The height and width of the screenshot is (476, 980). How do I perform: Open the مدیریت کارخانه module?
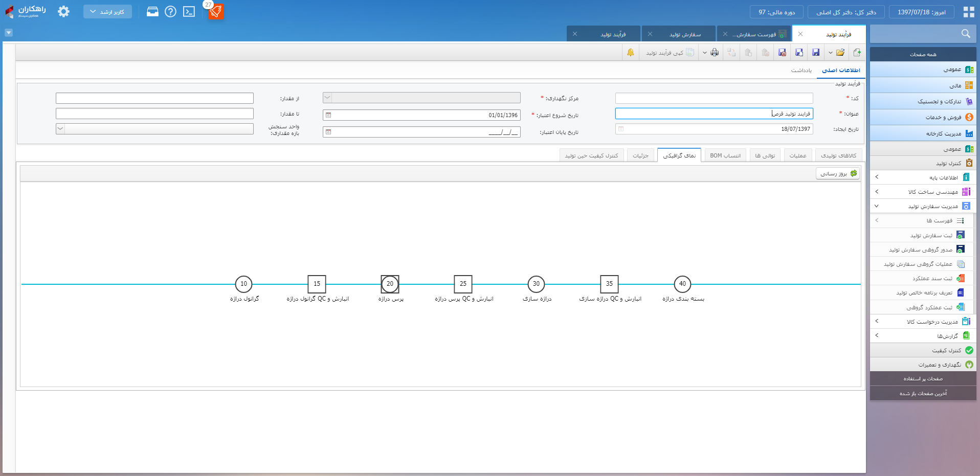point(923,133)
